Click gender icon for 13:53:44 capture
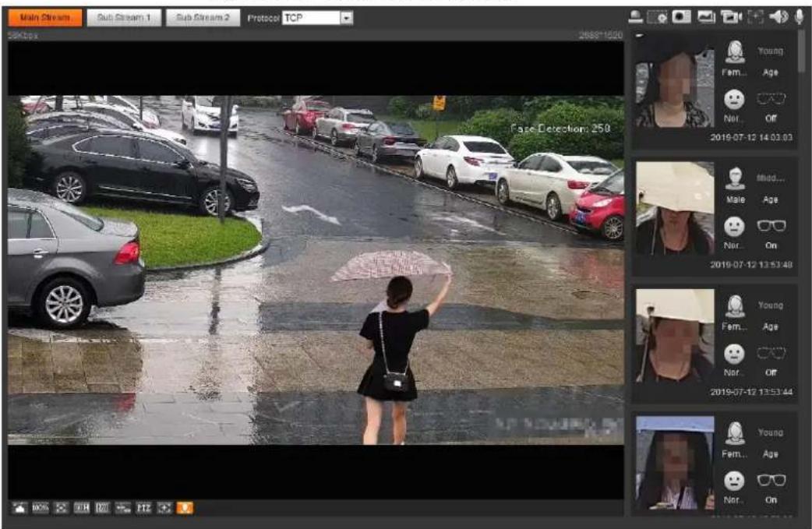This screenshot has width=812, height=529. pos(734,306)
